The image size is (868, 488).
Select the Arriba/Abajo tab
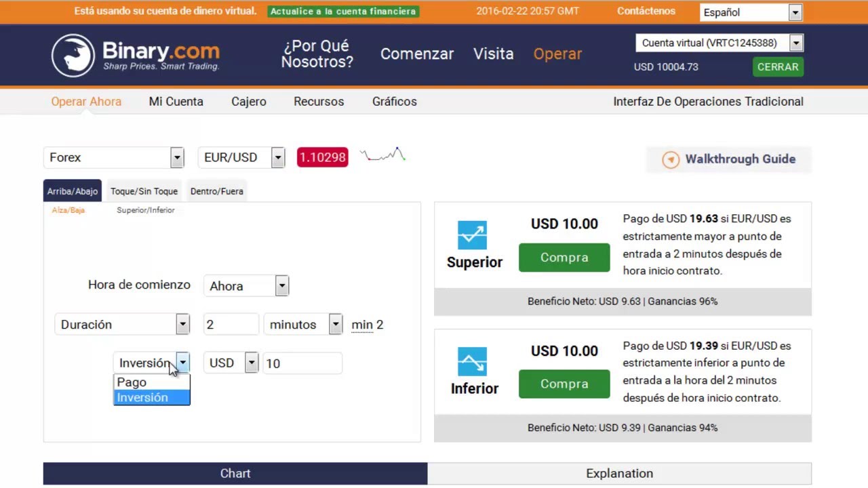pos(73,191)
